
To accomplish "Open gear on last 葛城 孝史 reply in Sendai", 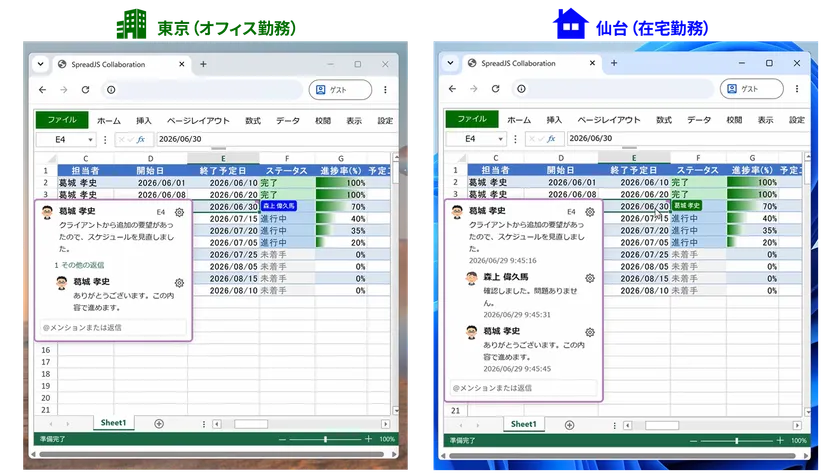I will (x=590, y=332).
